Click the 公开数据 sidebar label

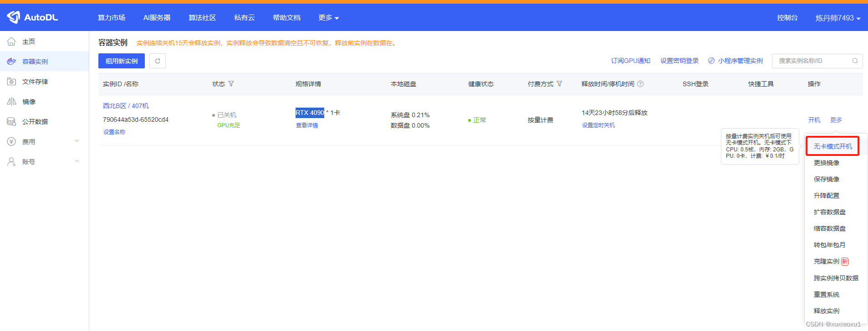(x=35, y=122)
